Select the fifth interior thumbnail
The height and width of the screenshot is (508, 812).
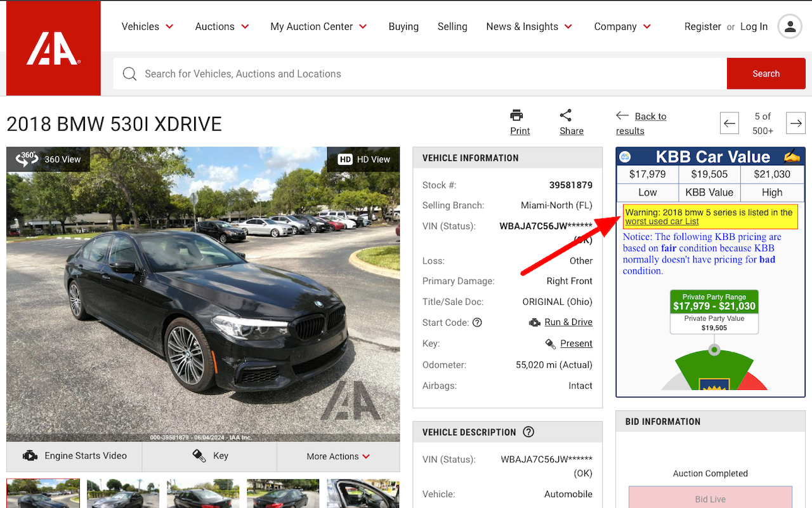[363, 494]
